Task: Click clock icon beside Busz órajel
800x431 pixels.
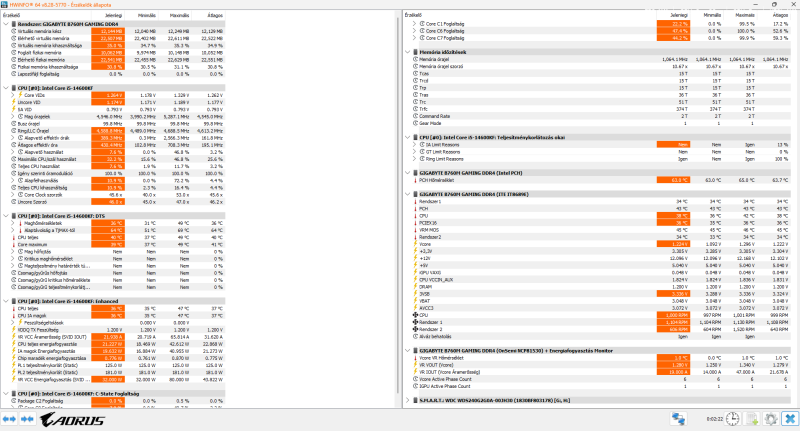Action: click(14, 123)
